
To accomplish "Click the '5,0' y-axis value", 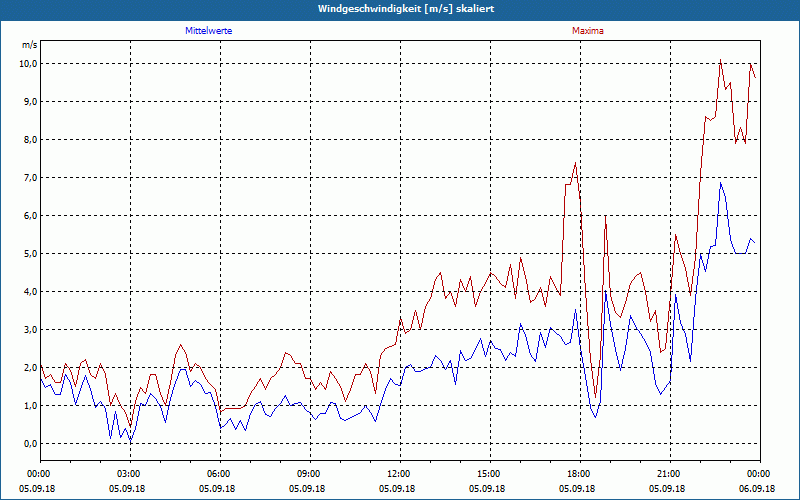I will [x=31, y=254].
